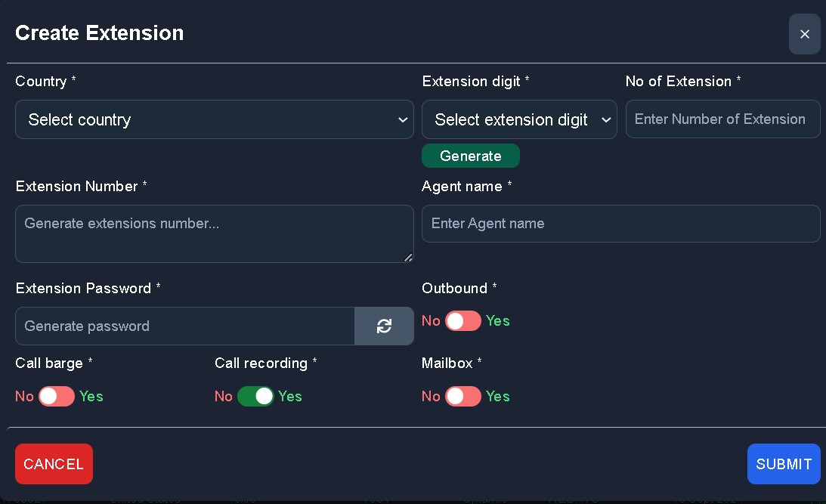Focus the Number of Extension input

pos(722,119)
